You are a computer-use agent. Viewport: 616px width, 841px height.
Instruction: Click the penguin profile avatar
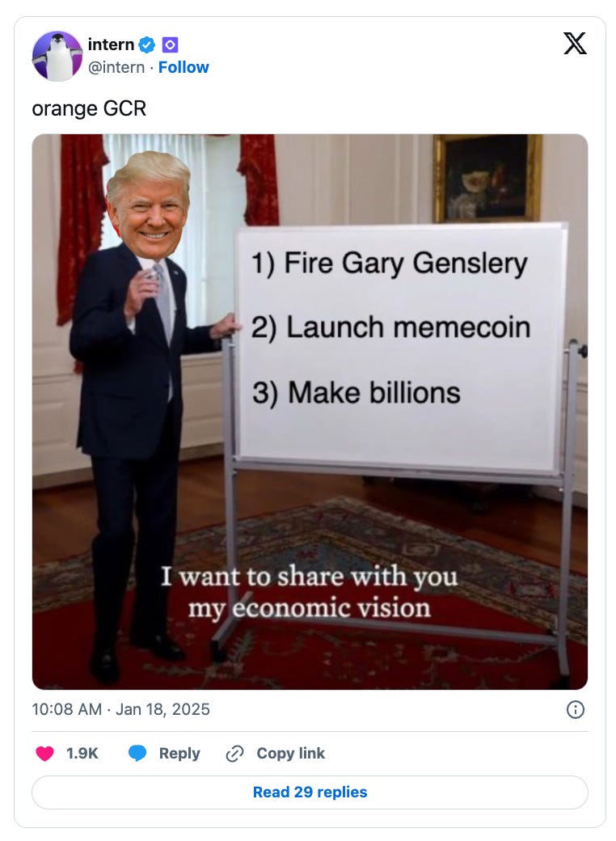coord(57,56)
